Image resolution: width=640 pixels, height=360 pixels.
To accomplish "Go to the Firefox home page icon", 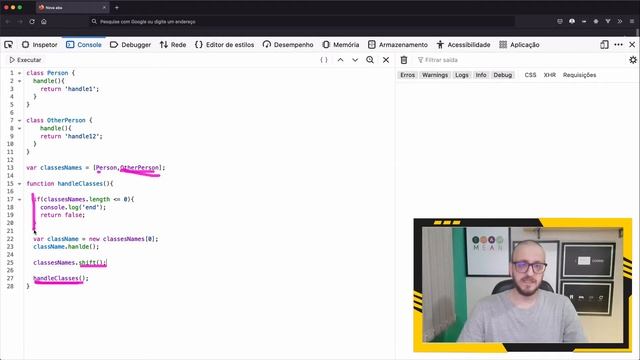I will point(44,21).
